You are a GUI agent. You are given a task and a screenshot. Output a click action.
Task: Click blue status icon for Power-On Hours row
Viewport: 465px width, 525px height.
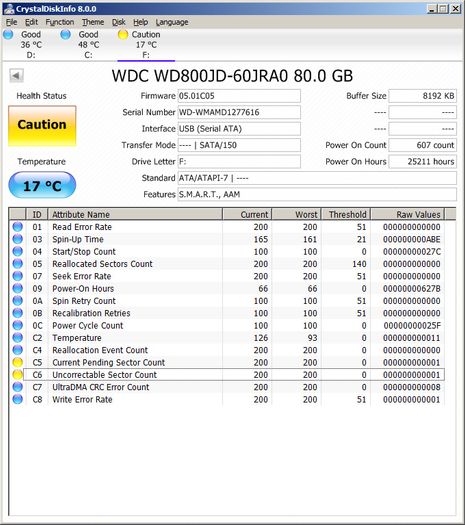pyautogui.click(x=17, y=288)
